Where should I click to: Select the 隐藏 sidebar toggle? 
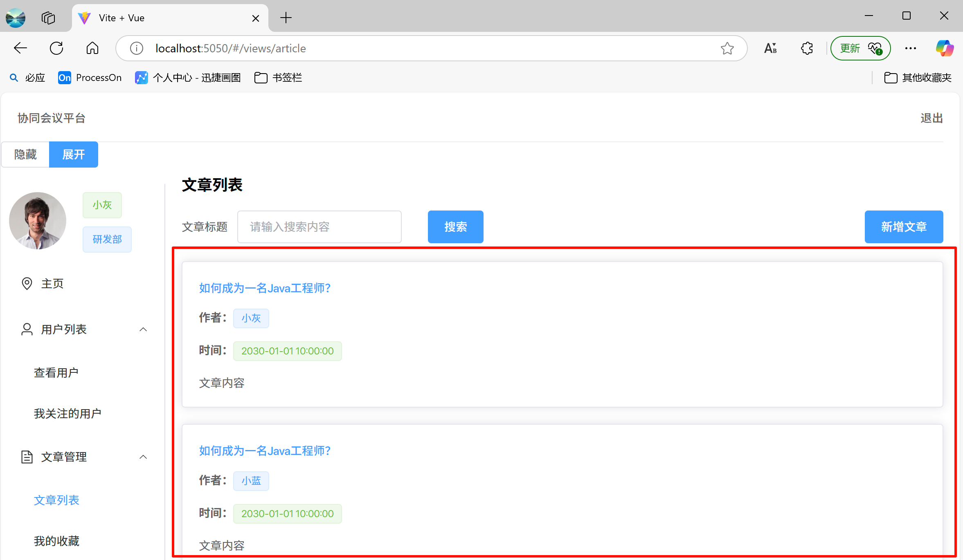(x=25, y=155)
